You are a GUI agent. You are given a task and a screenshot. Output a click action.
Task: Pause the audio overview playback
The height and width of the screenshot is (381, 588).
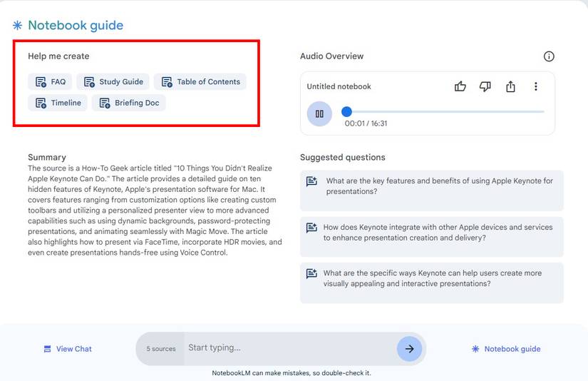pos(319,113)
